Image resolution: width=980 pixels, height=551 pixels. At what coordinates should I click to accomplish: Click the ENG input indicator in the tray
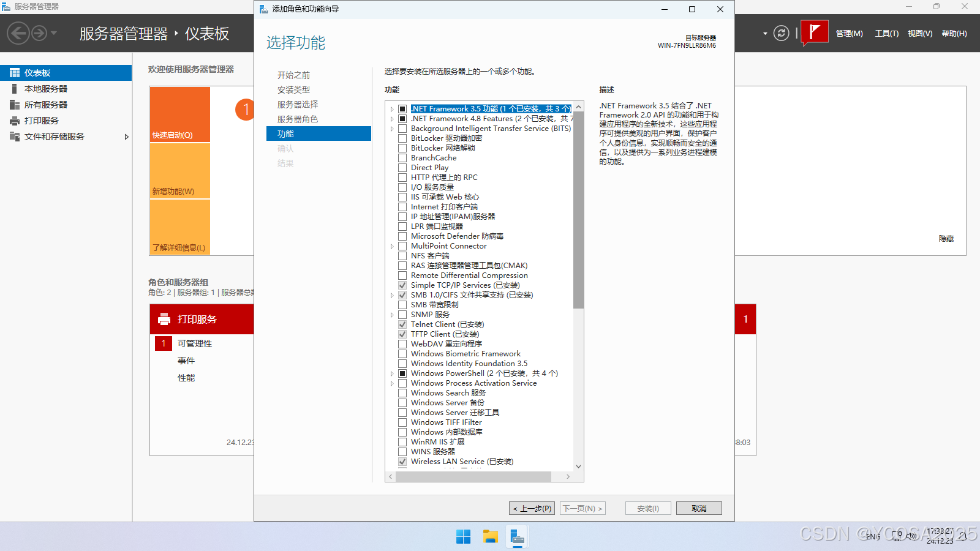point(873,536)
